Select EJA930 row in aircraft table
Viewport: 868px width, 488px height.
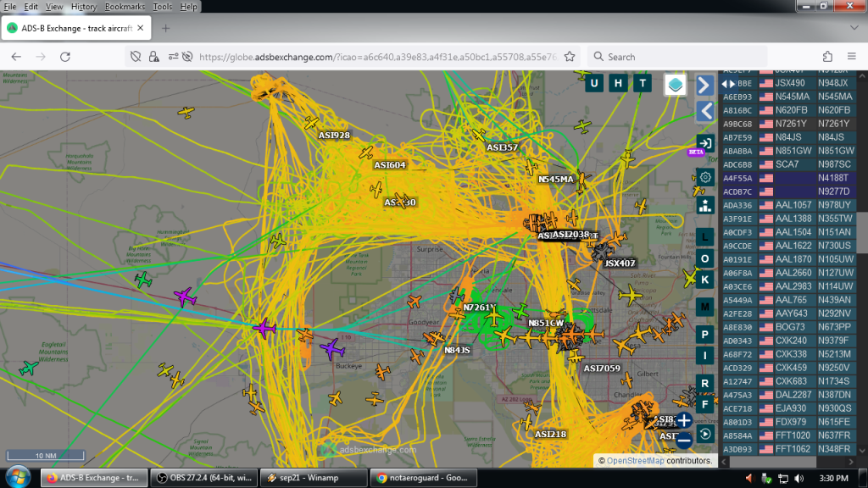[x=789, y=408]
